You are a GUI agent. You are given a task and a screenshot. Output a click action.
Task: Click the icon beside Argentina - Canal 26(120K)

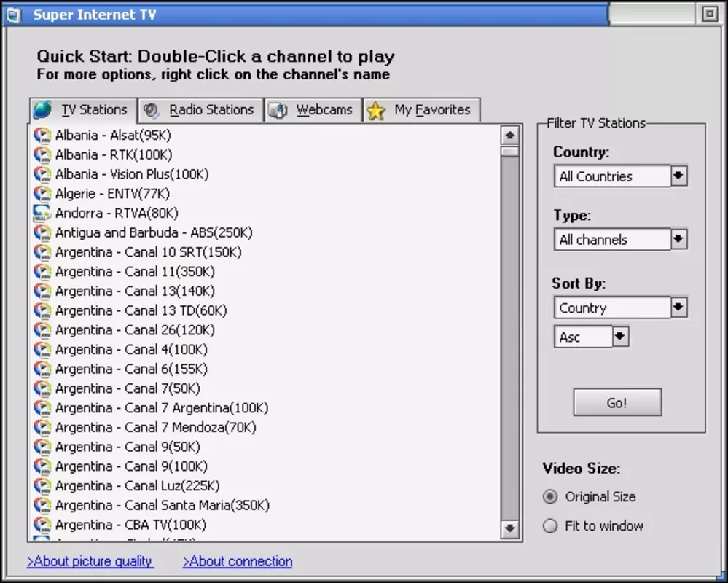[42, 331]
